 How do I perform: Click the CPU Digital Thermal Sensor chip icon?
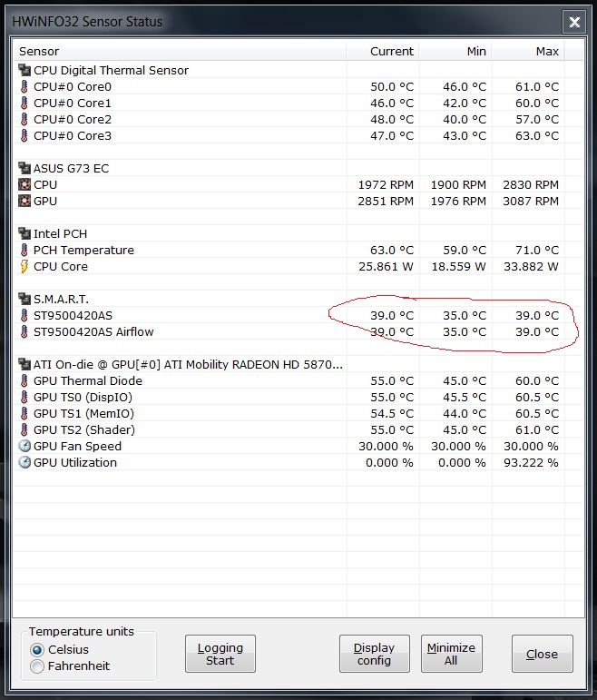coord(24,70)
